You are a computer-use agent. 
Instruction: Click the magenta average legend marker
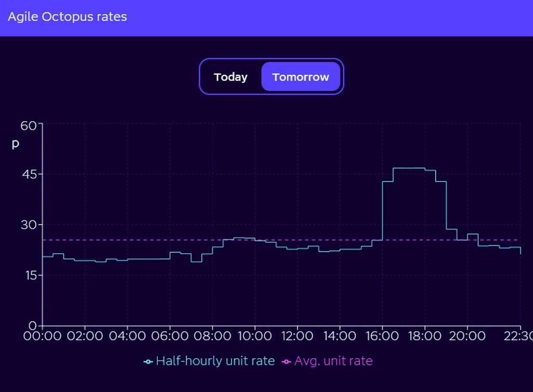(286, 361)
